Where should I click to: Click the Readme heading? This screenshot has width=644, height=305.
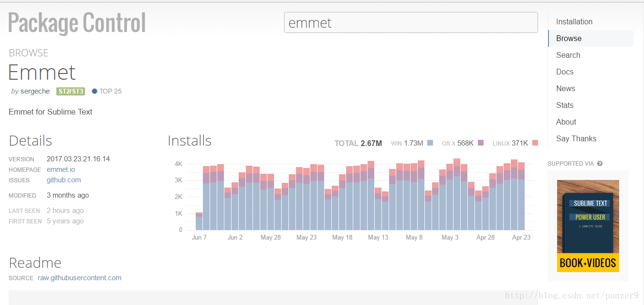(x=35, y=263)
